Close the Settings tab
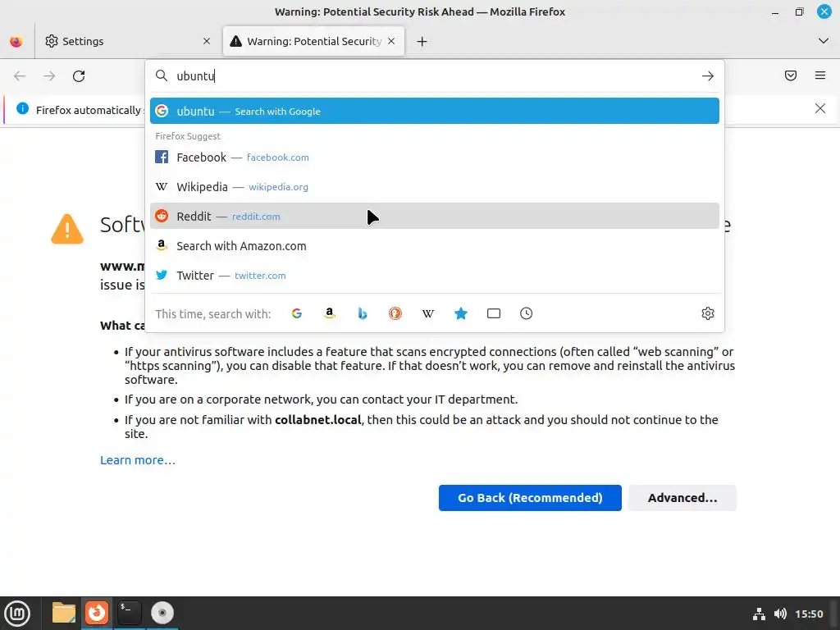The width and height of the screenshot is (840, 630). point(207,41)
